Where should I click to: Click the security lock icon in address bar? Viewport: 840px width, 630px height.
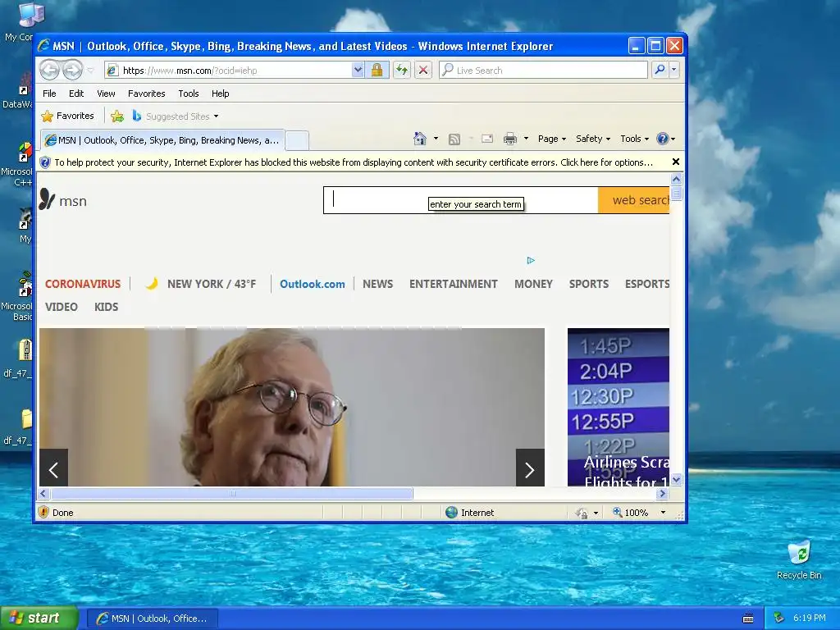pyautogui.click(x=377, y=71)
